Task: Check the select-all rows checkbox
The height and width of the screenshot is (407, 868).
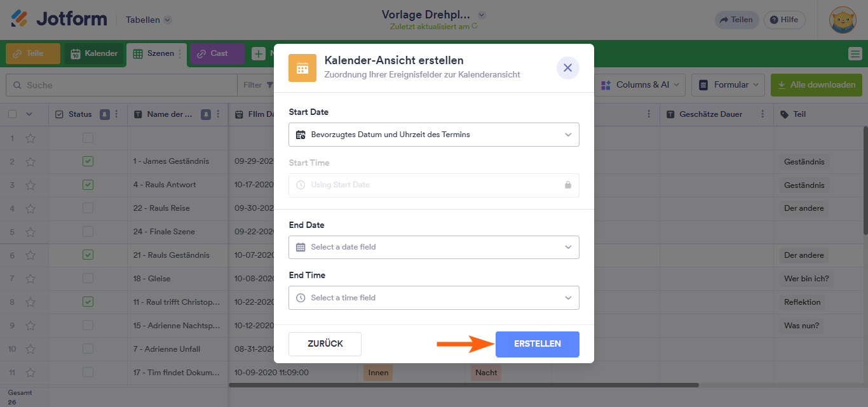Action: 13,114
